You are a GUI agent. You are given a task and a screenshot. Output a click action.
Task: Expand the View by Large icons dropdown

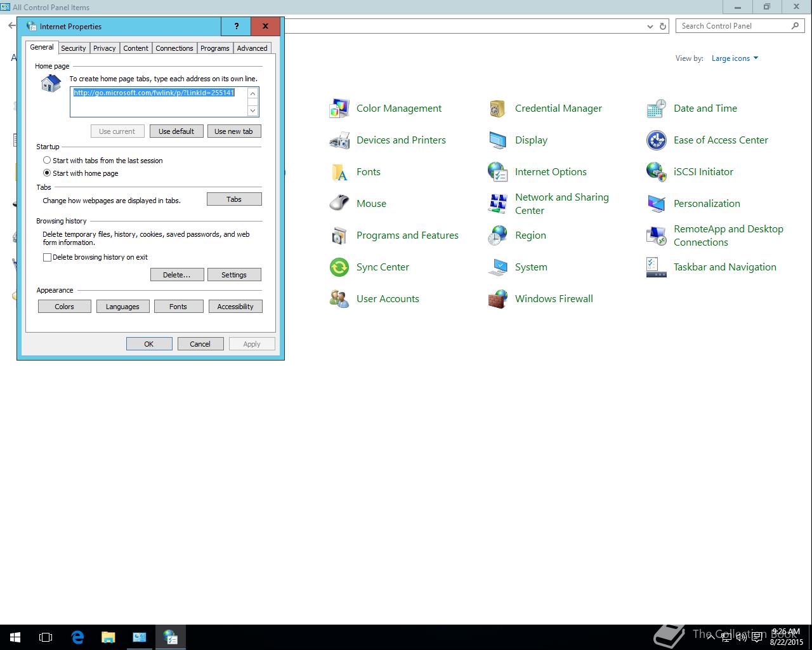point(735,58)
